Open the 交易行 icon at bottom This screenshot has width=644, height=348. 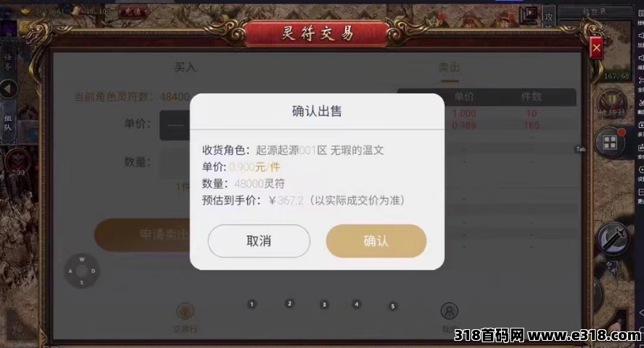pyautogui.click(x=186, y=317)
